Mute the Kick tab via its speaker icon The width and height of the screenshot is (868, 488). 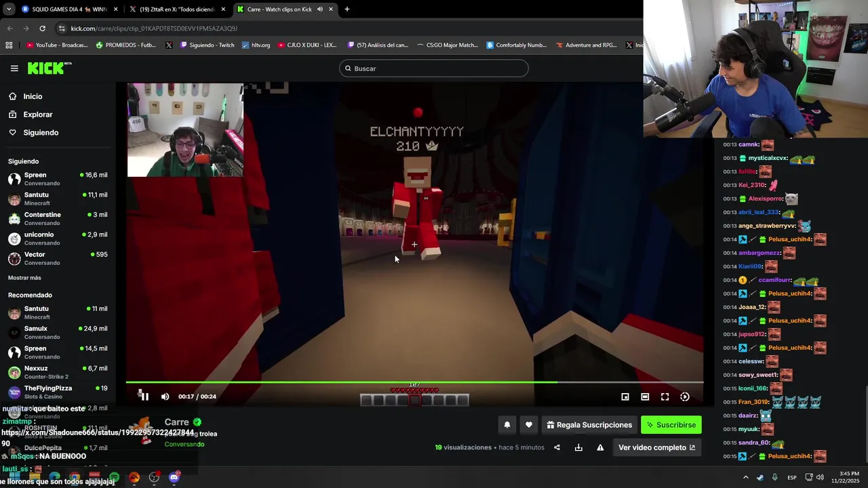tap(319, 9)
